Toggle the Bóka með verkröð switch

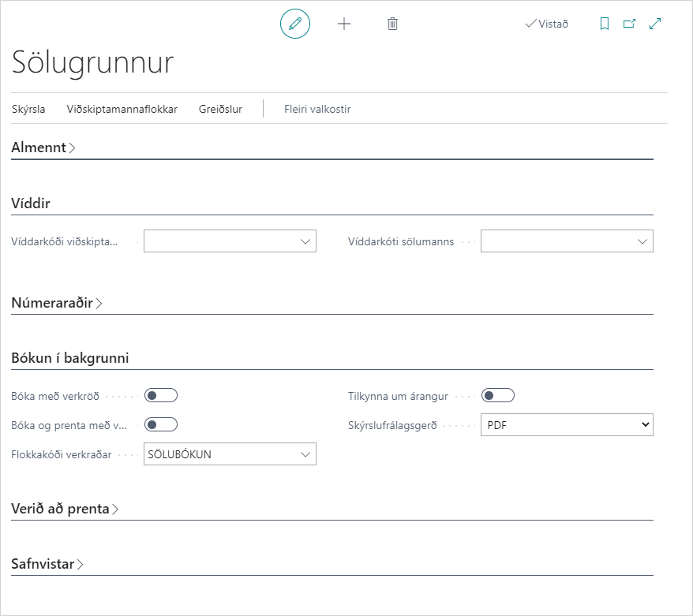(x=161, y=395)
